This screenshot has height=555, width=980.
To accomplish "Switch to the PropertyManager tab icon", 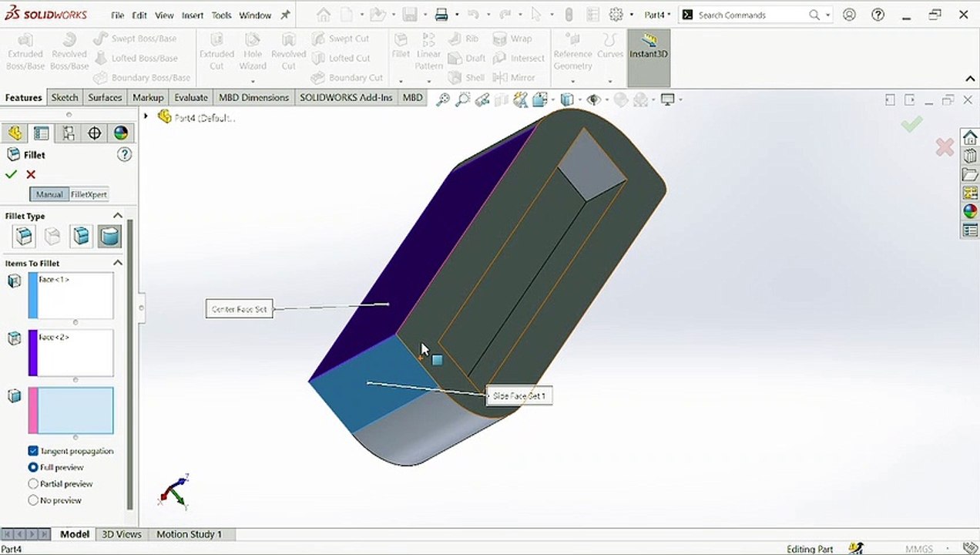I will [42, 133].
